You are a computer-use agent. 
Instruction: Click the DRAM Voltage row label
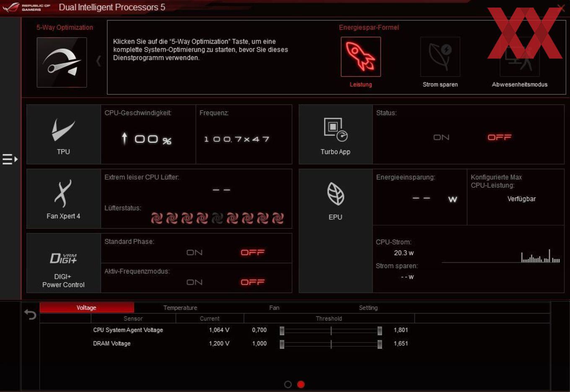[x=112, y=343]
